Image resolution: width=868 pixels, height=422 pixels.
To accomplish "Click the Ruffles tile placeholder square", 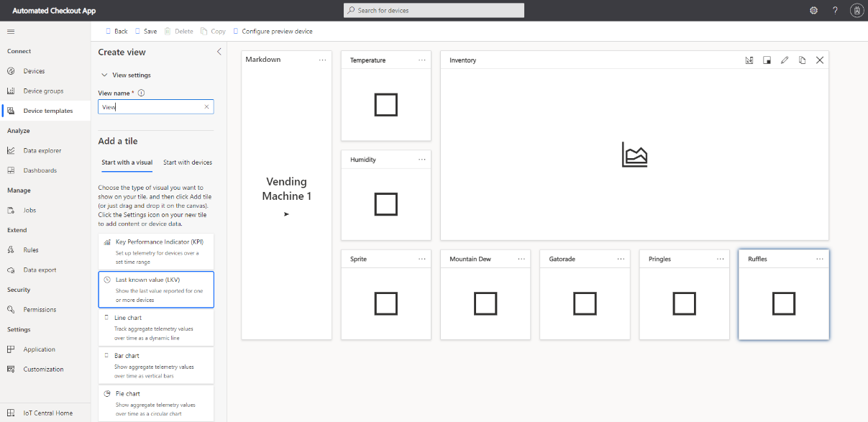I will (x=784, y=303).
